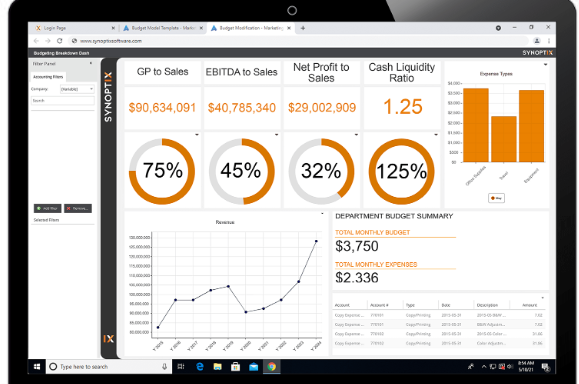579x384 pixels.
Task: Open the Company dropdown
Action: (77, 89)
